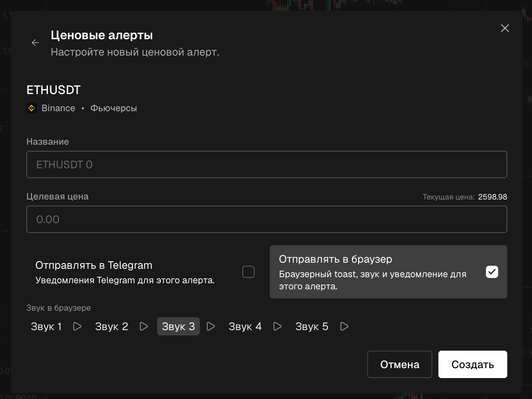Play preview of Звук 5
This screenshot has width=532, height=399.
tap(344, 326)
